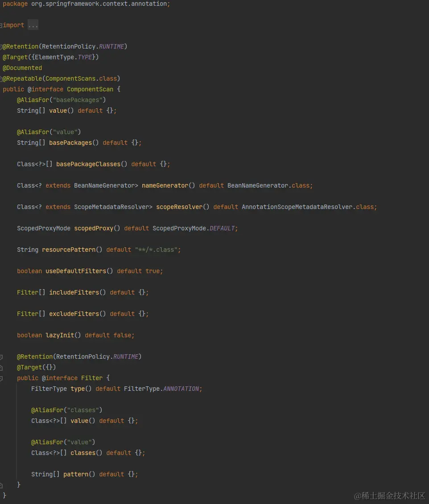
Task: Click the "basePackages" string in @AliasFor
Action: (x=78, y=100)
